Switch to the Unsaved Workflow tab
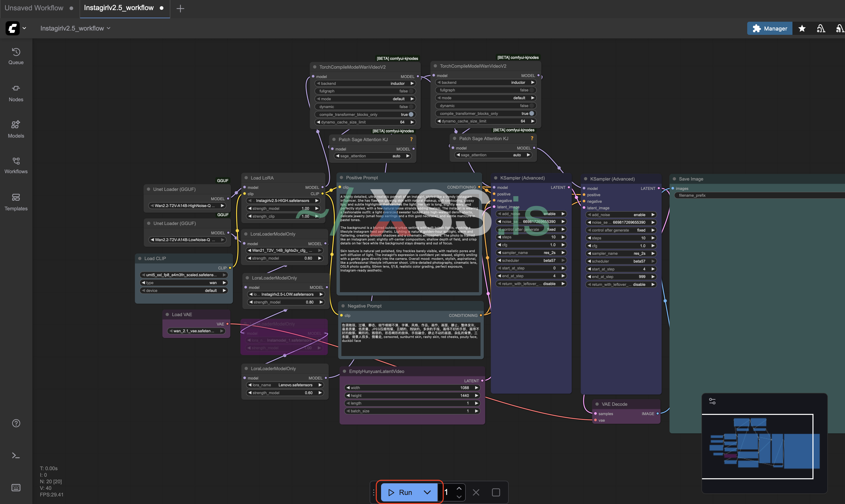Screen dimensions: 845x504 (x=34, y=8)
